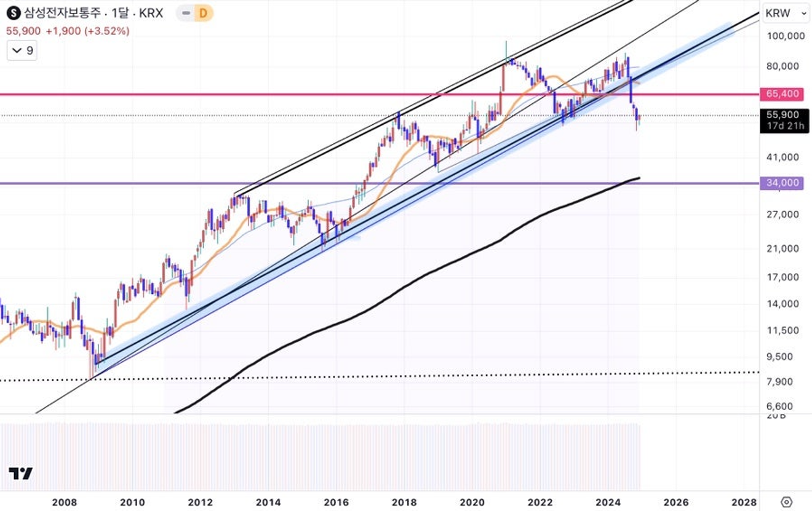
Task: Click the orange D delayed-data badge
Action: click(x=204, y=12)
